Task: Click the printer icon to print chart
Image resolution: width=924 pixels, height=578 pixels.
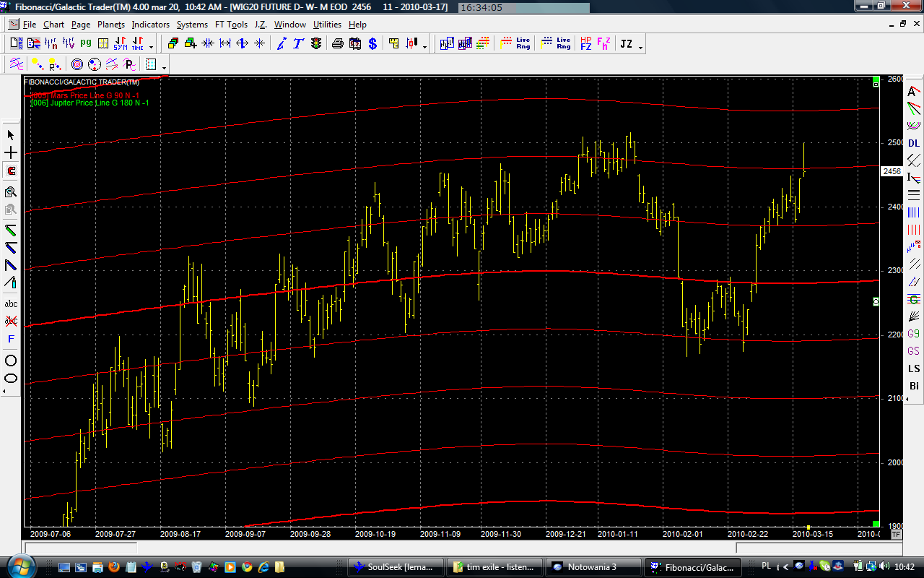Action: (338, 44)
